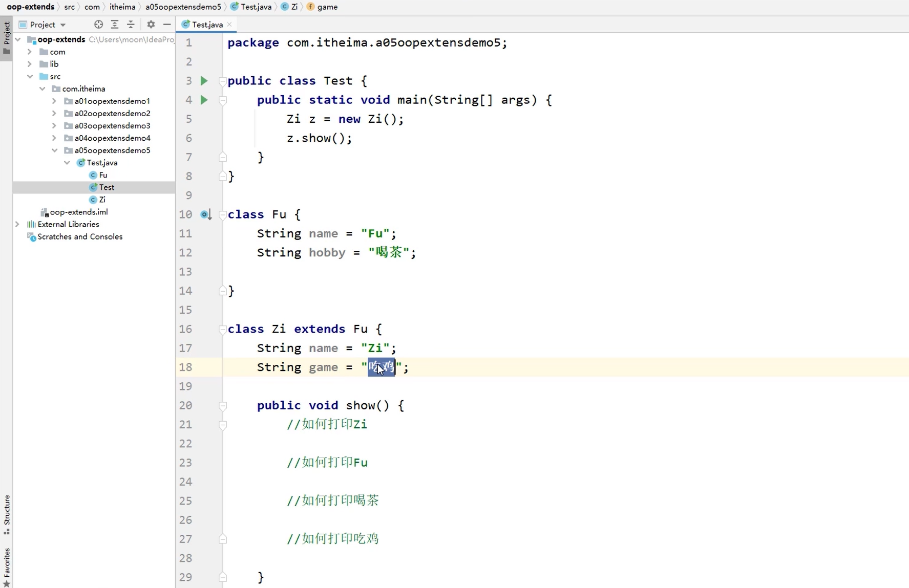Run Test class from line 3 gutter arrow
909x588 pixels.
(204, 80)
